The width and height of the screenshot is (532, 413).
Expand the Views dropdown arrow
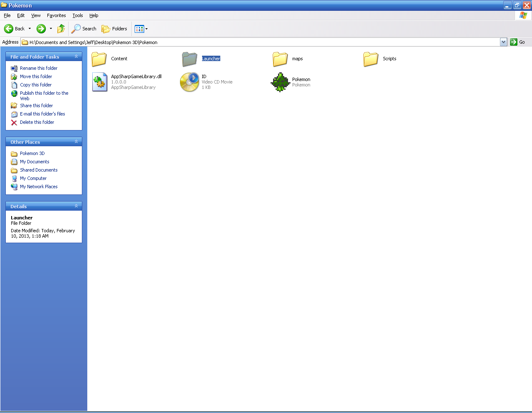pyautogui.click(x=146, y=29)
